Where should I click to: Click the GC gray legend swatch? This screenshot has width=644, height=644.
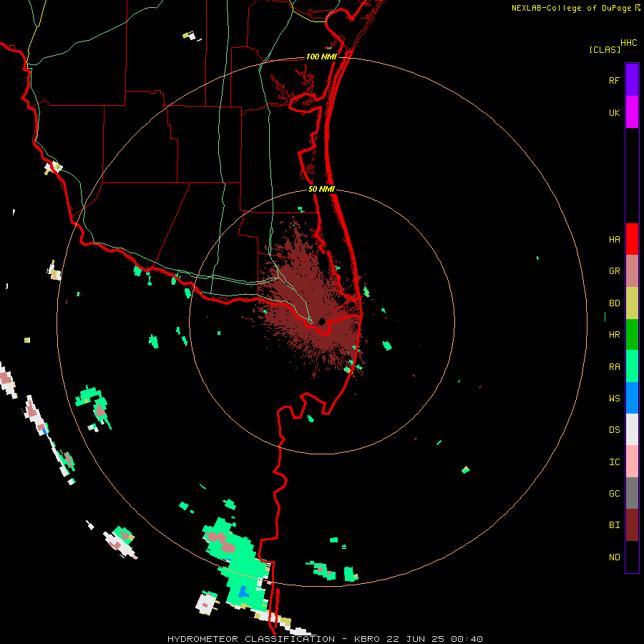pyautogui.click(x=632, y=493)
